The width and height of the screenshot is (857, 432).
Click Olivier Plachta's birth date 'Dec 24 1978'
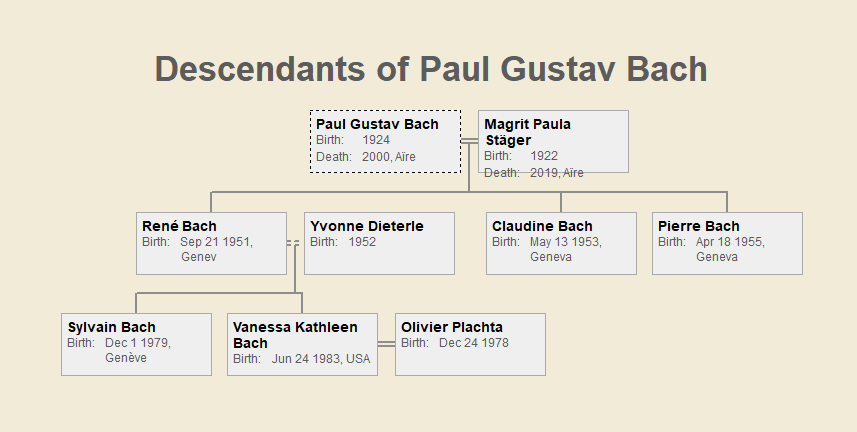click(474, 343)
